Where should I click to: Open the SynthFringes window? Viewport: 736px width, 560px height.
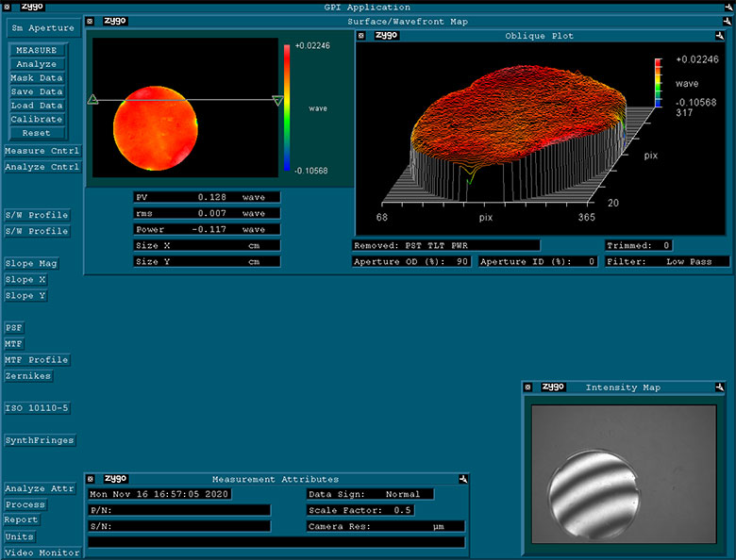[40, 440]
